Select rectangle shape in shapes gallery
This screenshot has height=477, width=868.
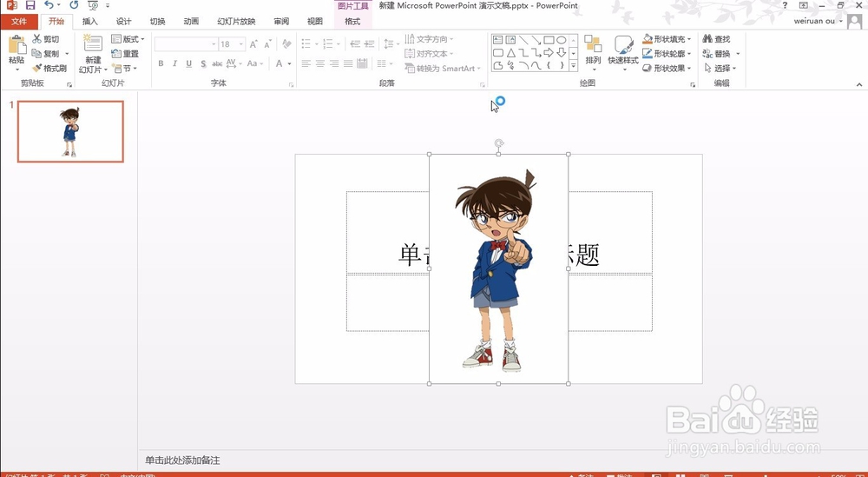549,40
